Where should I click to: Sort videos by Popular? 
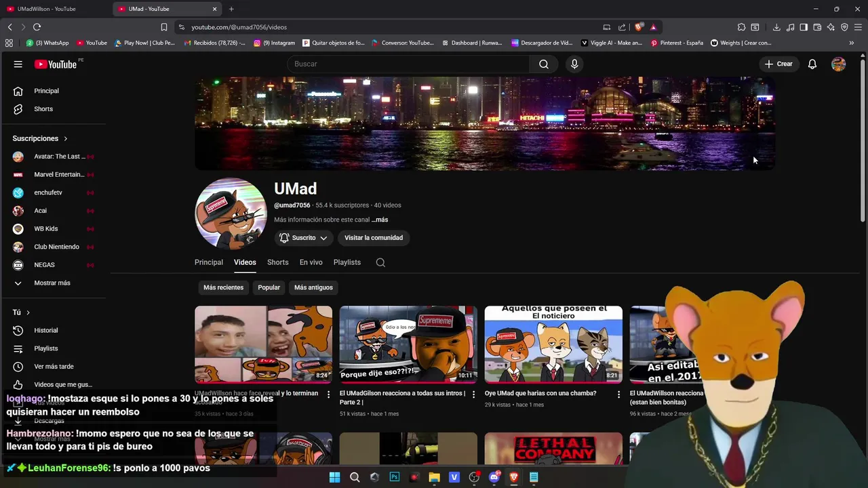click(269, 287)
